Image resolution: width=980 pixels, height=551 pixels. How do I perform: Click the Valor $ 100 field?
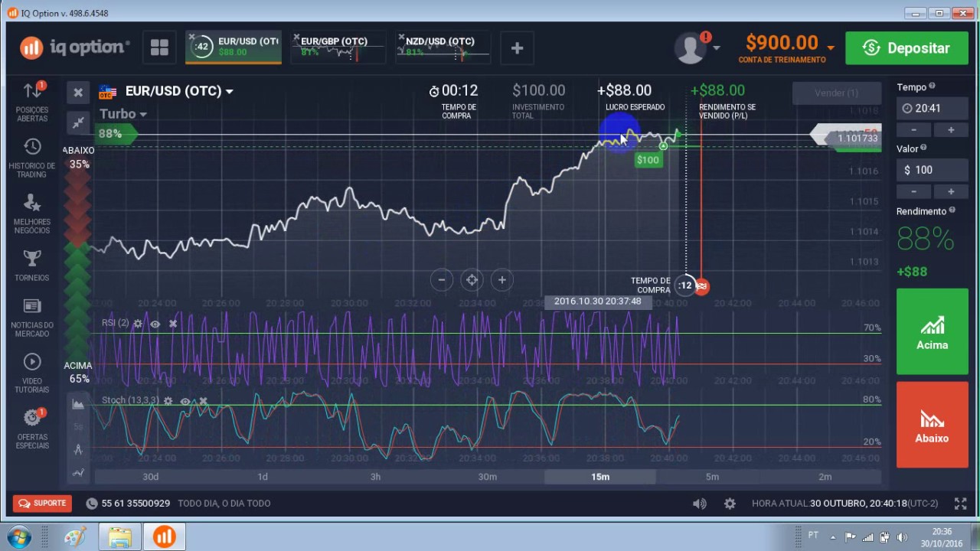[x=933, y=170]
